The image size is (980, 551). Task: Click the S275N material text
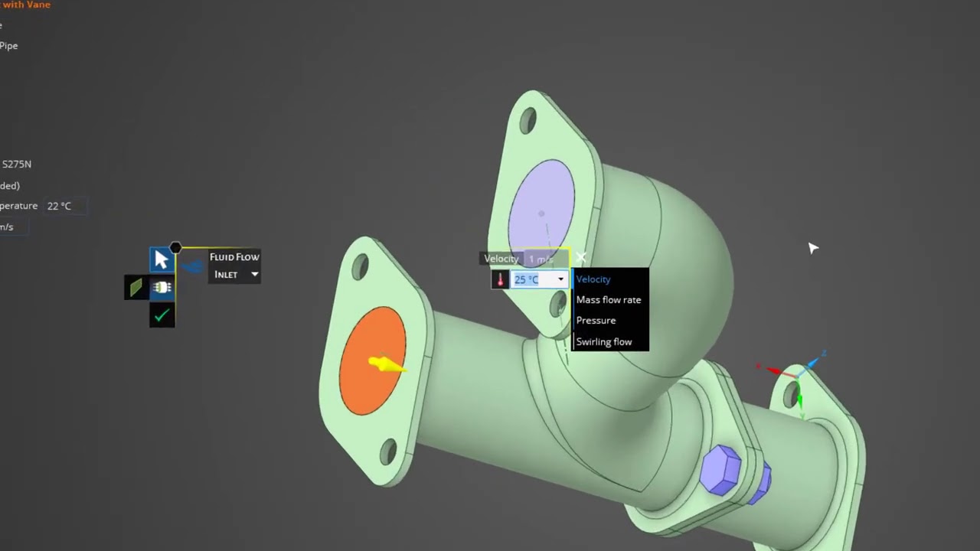coord(16,165)
